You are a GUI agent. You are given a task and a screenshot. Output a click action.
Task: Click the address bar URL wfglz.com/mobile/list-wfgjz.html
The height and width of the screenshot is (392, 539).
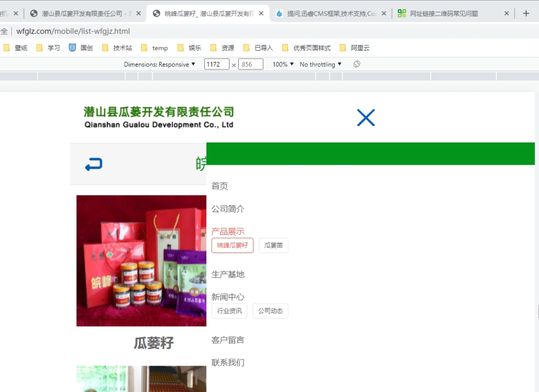tap(73, 31)
